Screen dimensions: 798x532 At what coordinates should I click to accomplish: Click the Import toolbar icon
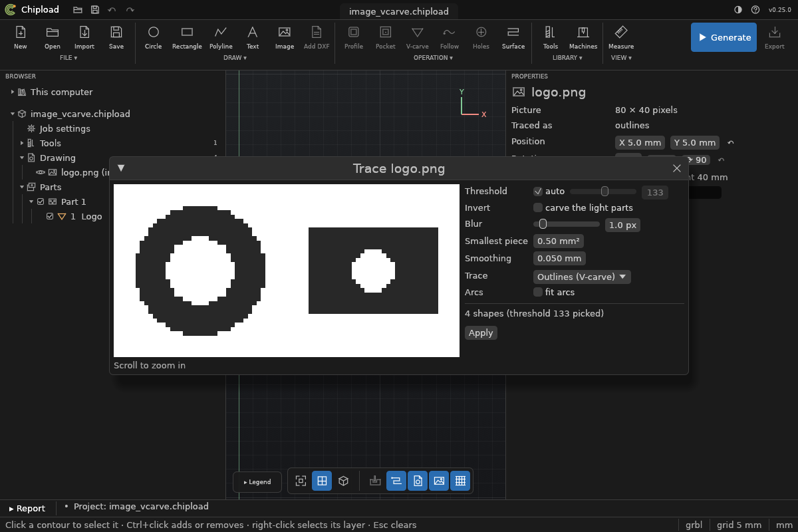(84, 37)
